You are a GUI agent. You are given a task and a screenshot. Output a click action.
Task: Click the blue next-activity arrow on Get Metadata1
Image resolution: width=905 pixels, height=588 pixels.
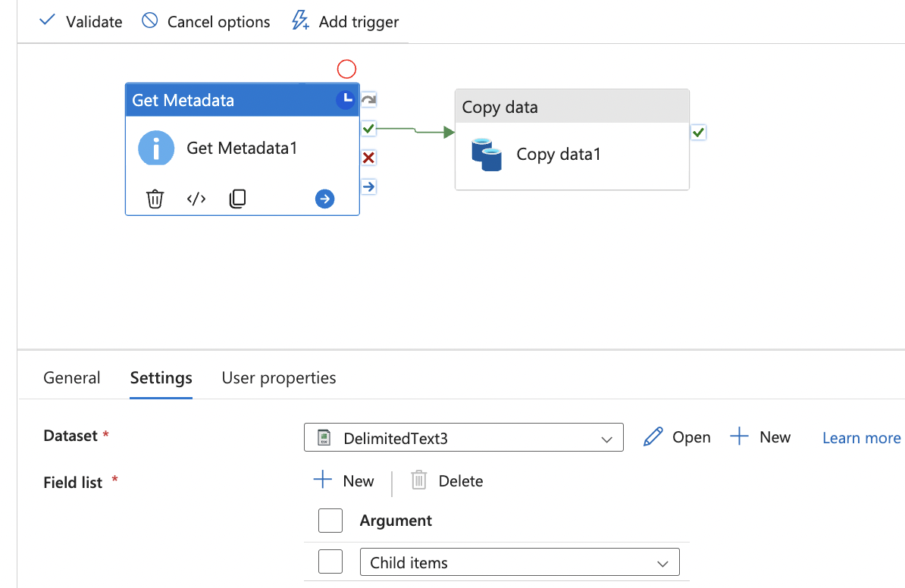coord(324,199)
